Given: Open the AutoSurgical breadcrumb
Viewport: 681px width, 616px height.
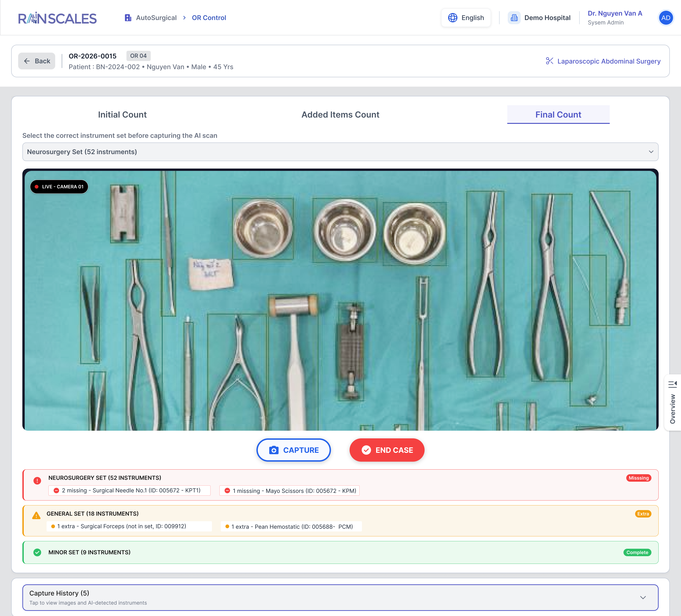Looking at the screenshot, I should [x=156, y=17].
